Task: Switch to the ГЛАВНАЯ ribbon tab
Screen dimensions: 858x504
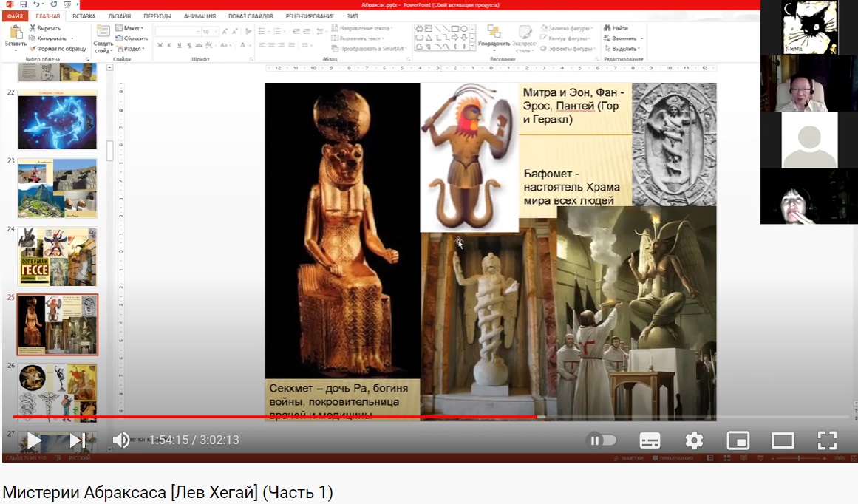Action: point(48,16)
